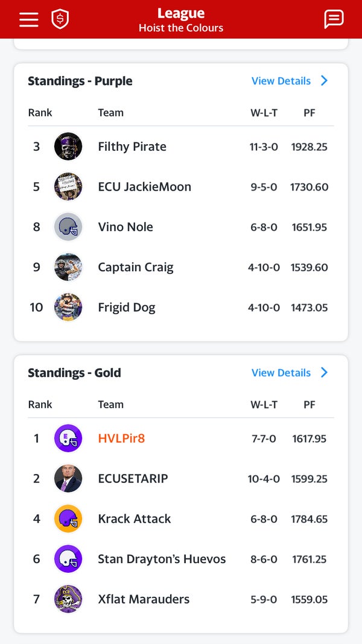Image resolution: width=362 pixels, height=644 pixels.
Task: Select Captain Craig's team photo avatar
Action: pos(68,267)
